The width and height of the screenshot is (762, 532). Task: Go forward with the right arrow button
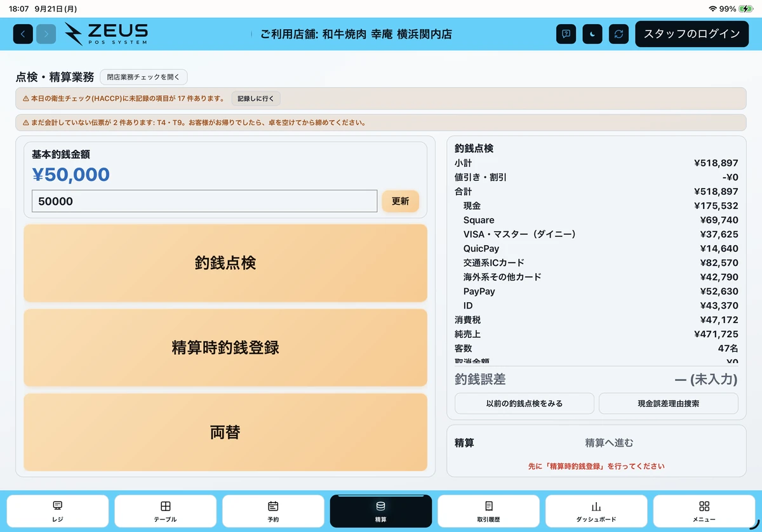(46, 34)
